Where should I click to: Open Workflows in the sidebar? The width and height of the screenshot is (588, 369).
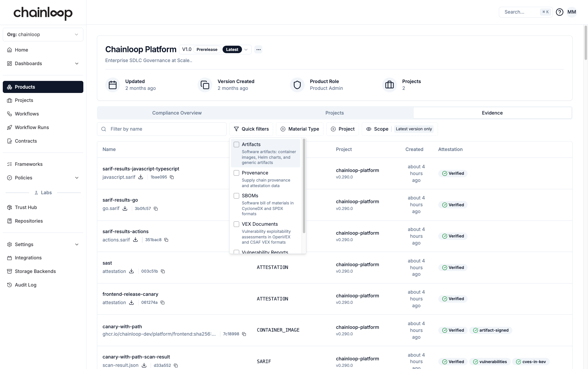click(43, 114)
